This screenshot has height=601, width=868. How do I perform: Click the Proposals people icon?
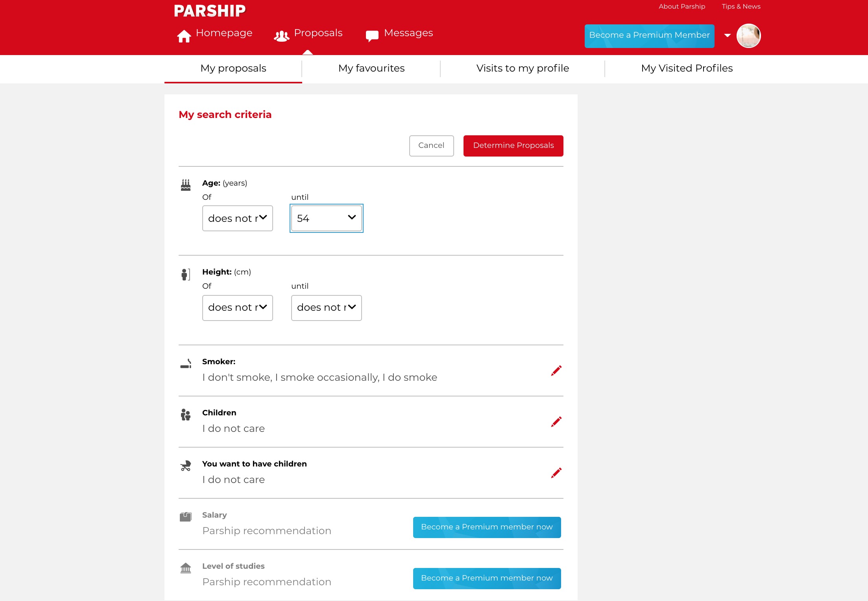pyautogui.click(x=281, y=36)
